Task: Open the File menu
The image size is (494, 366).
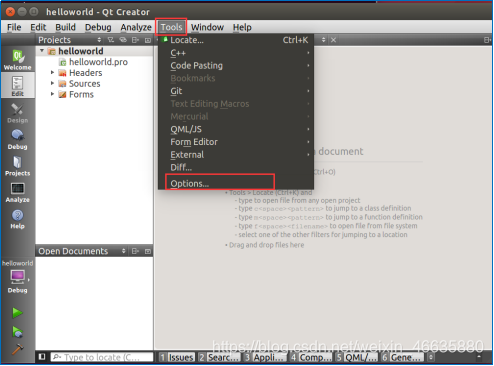Action: click(14, 27)
